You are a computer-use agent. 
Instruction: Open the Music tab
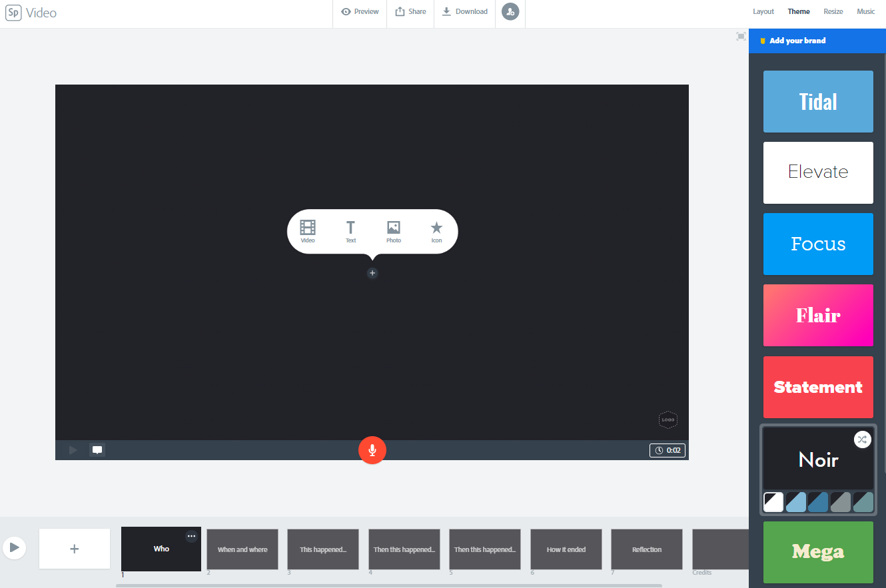tap(866, 12)
